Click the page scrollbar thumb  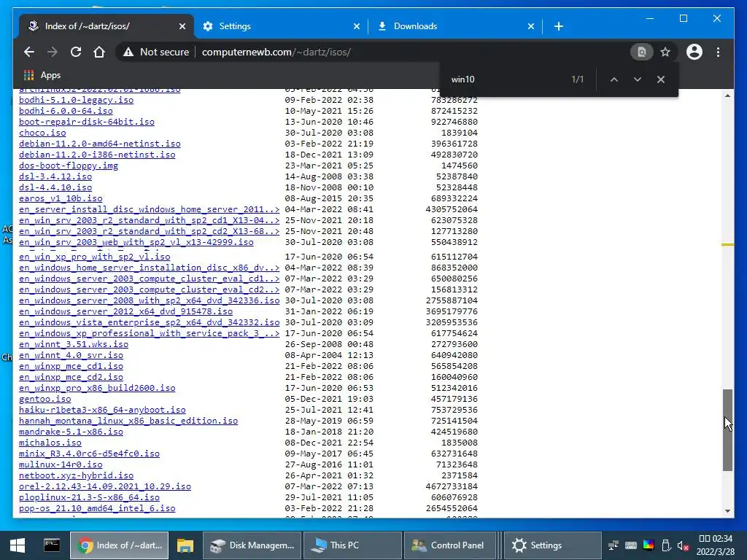click(727, 430)
